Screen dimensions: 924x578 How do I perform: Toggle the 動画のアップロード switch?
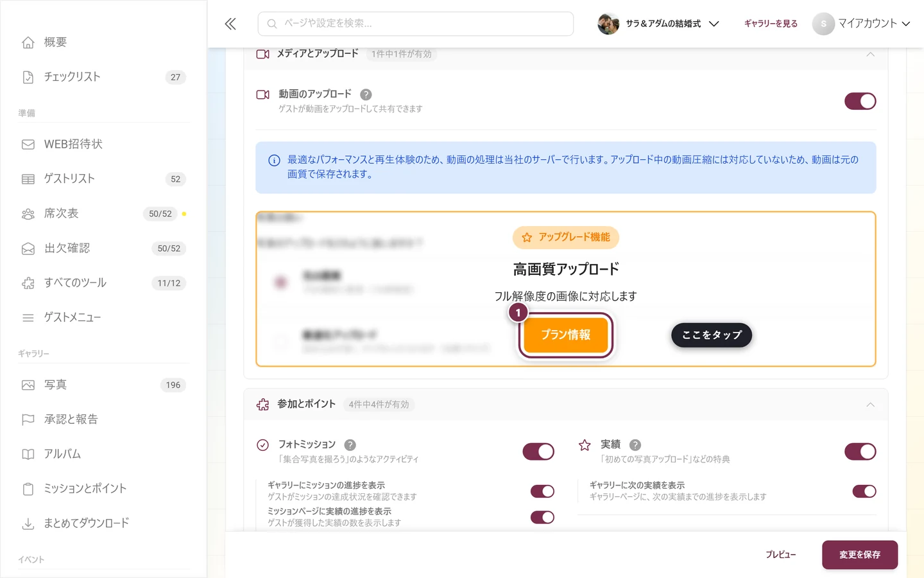coord(860,101)
